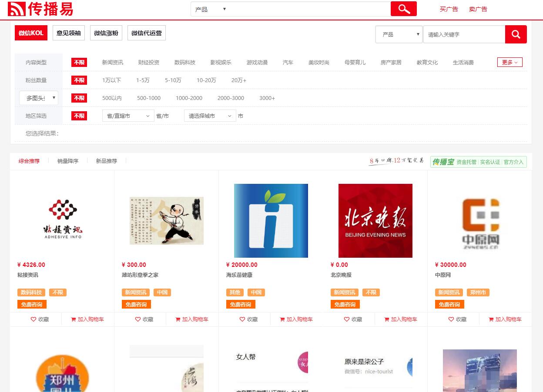The width and height of the screenshot is (543, 392).
Task: Open the 省/直辖市 province dropdown
Action: point(128,116)
